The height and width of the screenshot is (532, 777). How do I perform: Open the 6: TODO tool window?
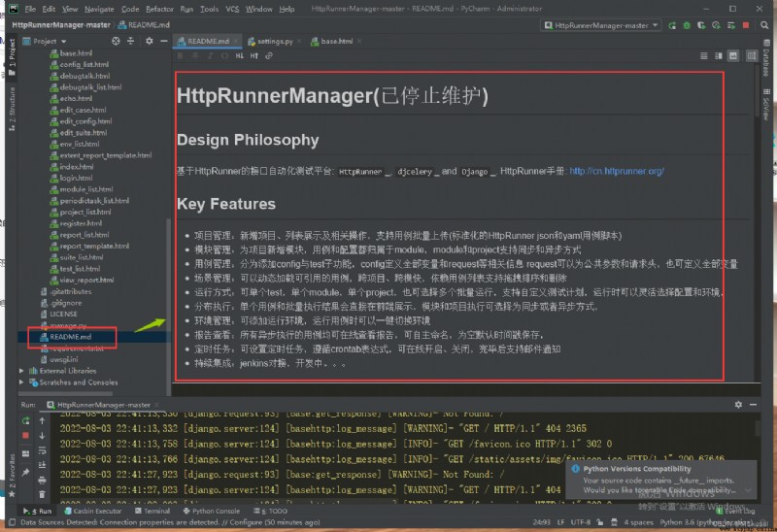point(271,511)
